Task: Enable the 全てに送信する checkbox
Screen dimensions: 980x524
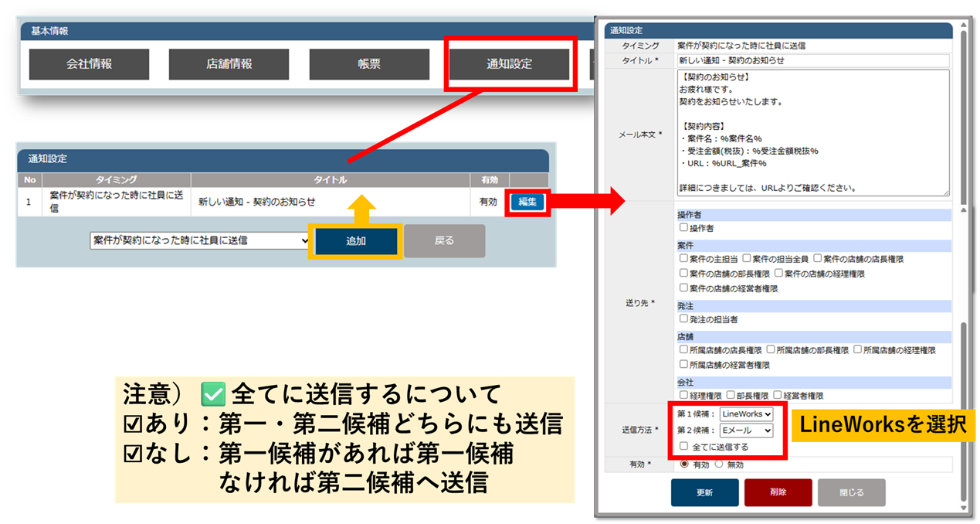Action: click(683, 447)
